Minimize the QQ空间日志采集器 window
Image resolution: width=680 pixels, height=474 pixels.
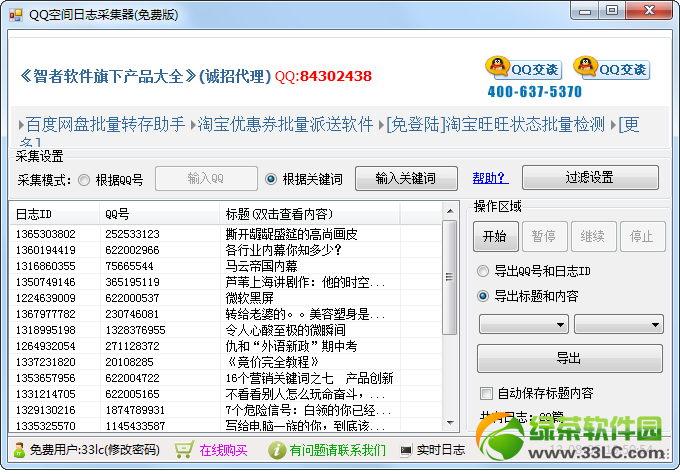pos(585,10)
